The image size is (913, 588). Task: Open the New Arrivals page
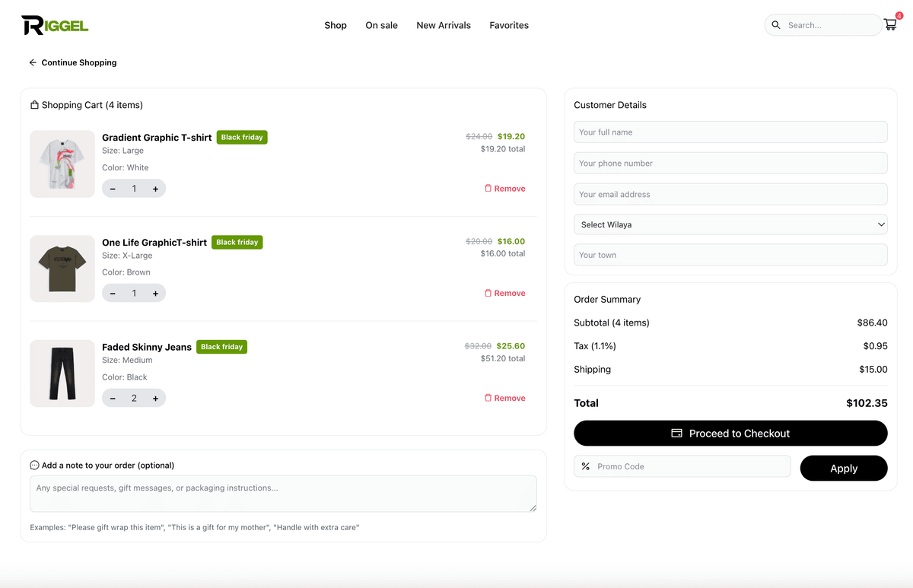point(444,25)
